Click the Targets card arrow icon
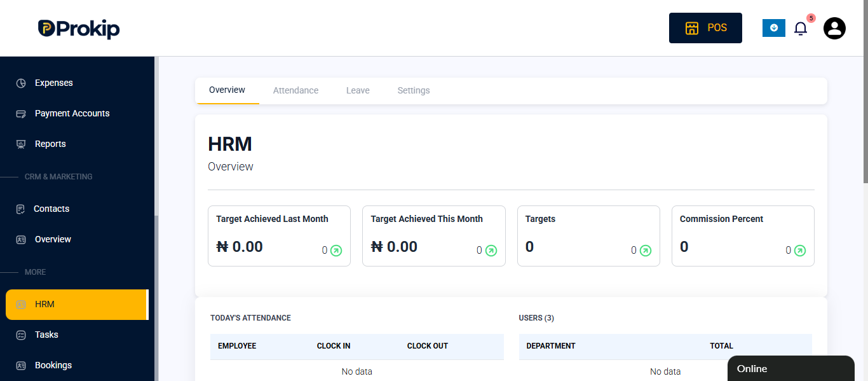 point(646,251)
